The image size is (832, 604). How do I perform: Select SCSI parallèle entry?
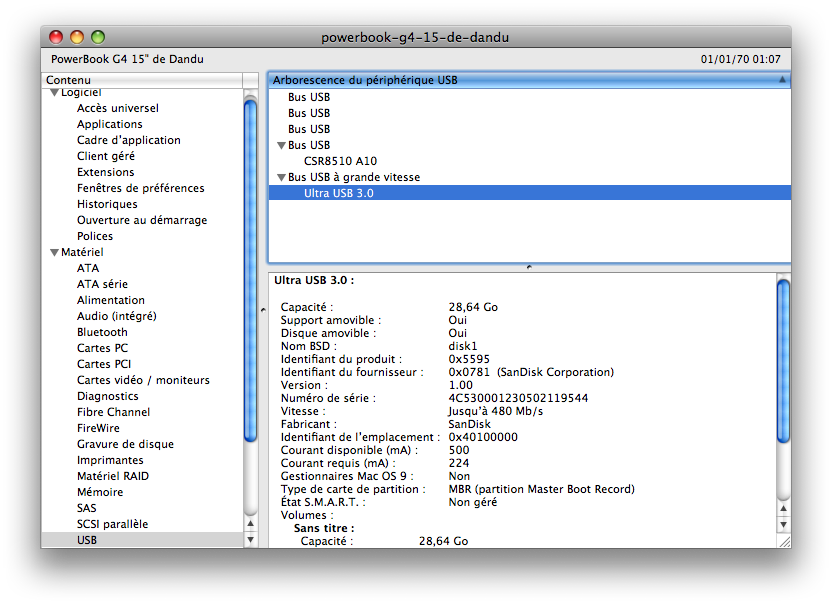[x=112, y=524]
